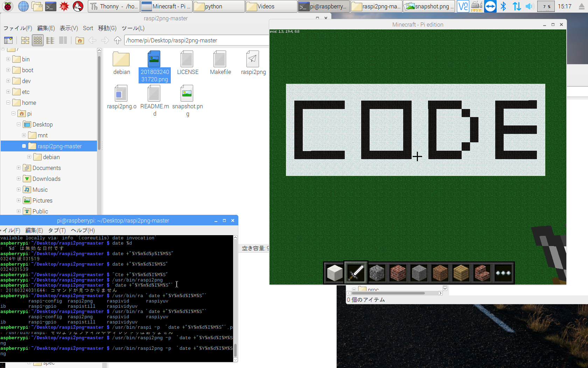This screenshot has height=368, width=588.
Task: Expand the Documents folder in tree
Action: (19, 168)
